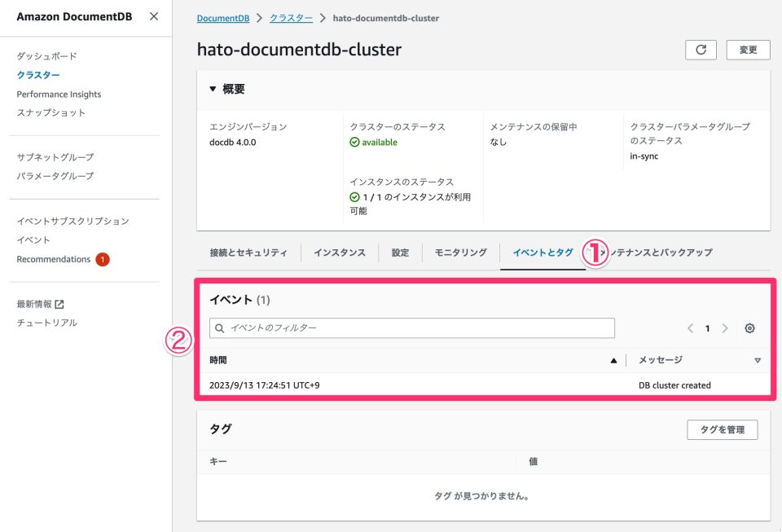Viewport: 782px width, 532px height.
Task: Click the events filter search field
Action: coord(412,328)
